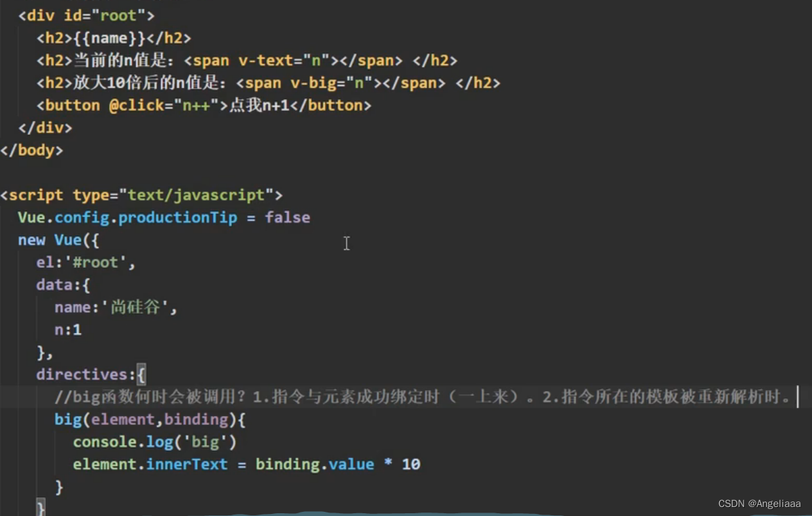The image size is (812, 516).
Task: Click the @click="n++" attribute on button
Action: pyautogui.click(x=168, y=105)
